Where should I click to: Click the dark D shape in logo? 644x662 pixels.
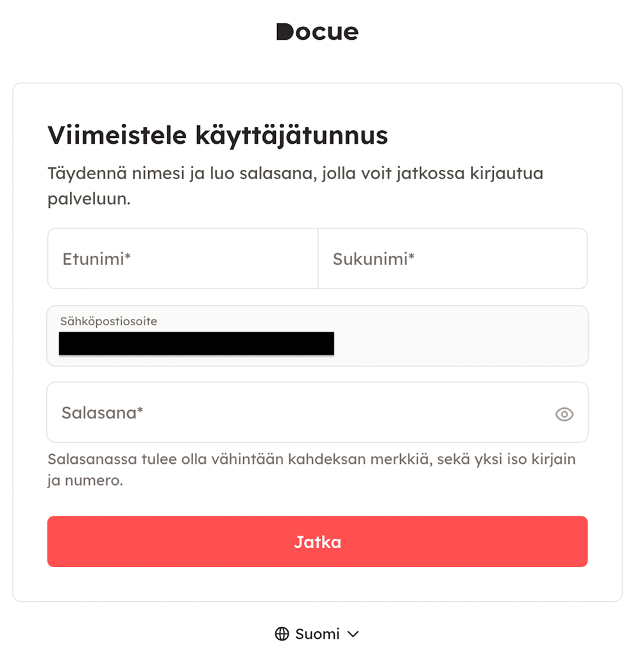pyautogui.click(x=285, y=31)
